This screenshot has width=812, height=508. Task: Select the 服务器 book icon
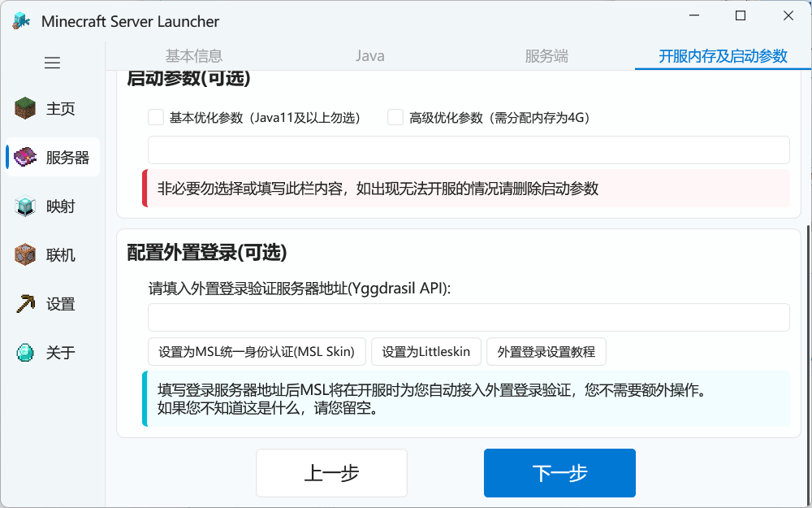coord(26,158)
